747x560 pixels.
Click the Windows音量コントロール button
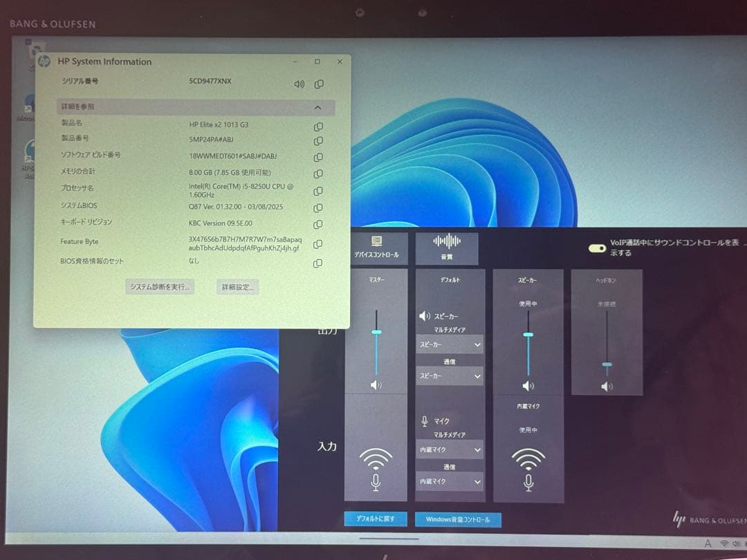[x=458, y=519]
